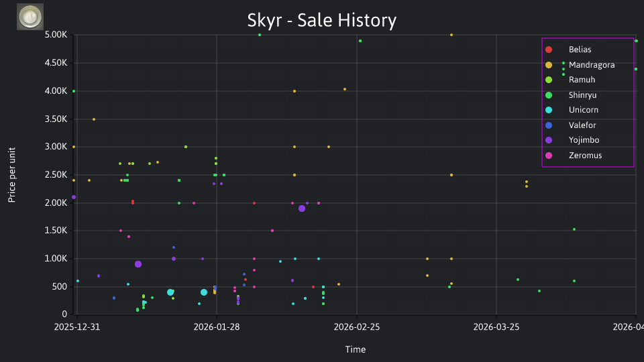Hide the Ramuh series via legend

click(x=570, y=80)
